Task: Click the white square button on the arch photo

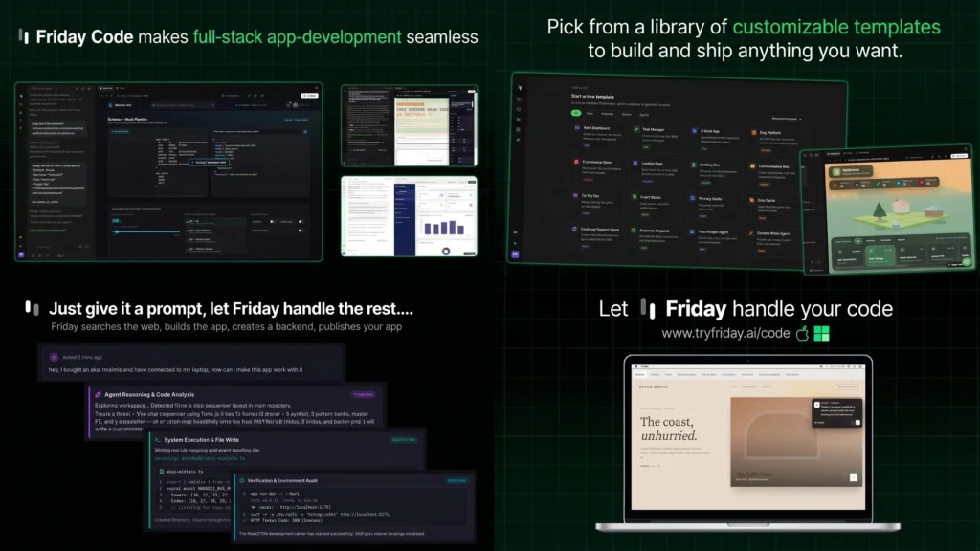Action: pos(854,477)
